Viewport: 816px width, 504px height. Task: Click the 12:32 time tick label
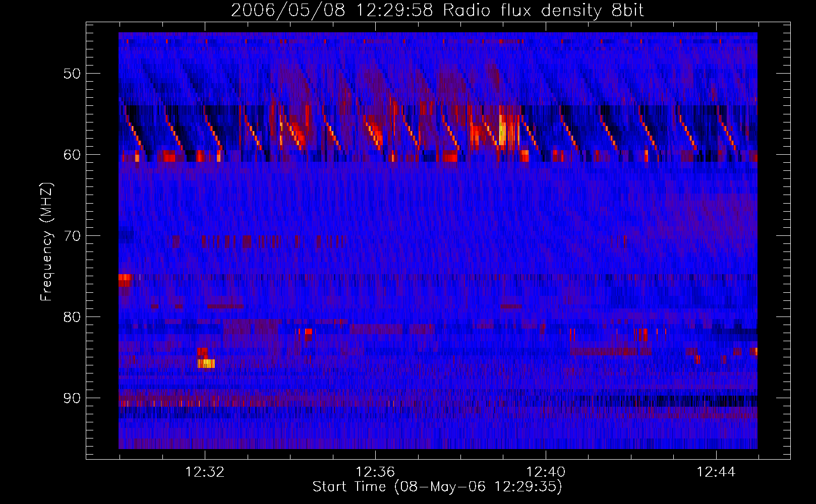click(205, 472)
